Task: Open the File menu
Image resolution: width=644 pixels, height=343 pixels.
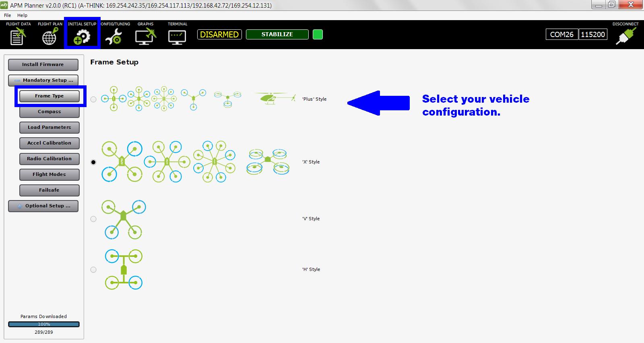Action: pyautogui.click(x=7, y=15)
